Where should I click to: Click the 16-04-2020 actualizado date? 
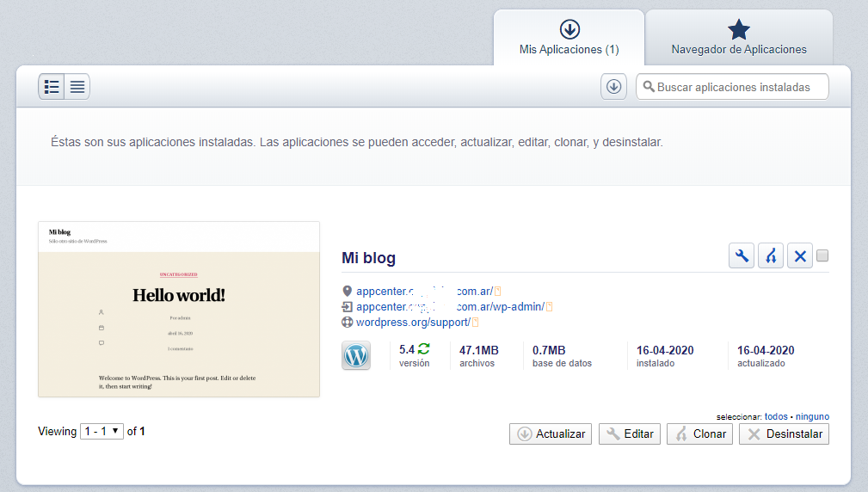tap(766, 350)
